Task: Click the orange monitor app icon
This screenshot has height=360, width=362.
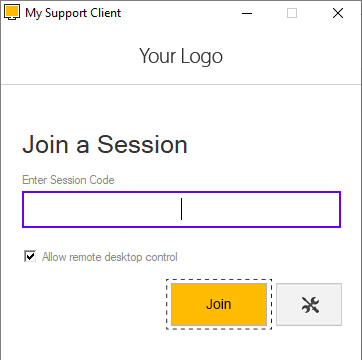Action: tap(12, 13)
